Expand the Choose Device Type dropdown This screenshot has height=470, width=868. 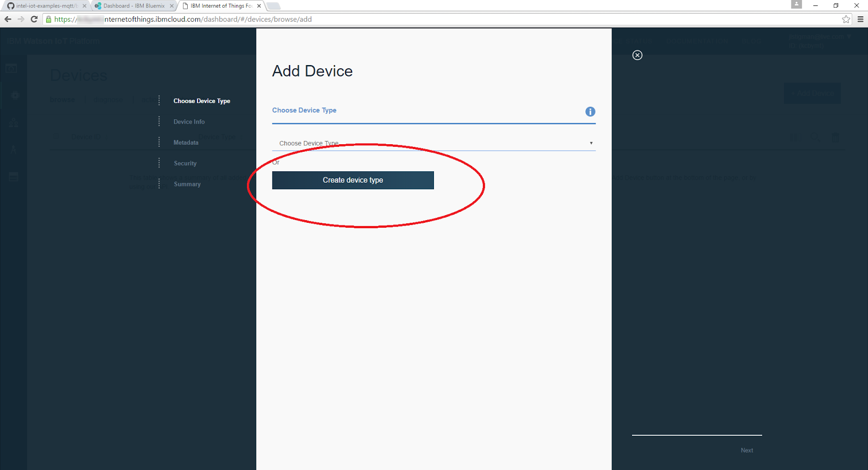click(x=433, y=143)
